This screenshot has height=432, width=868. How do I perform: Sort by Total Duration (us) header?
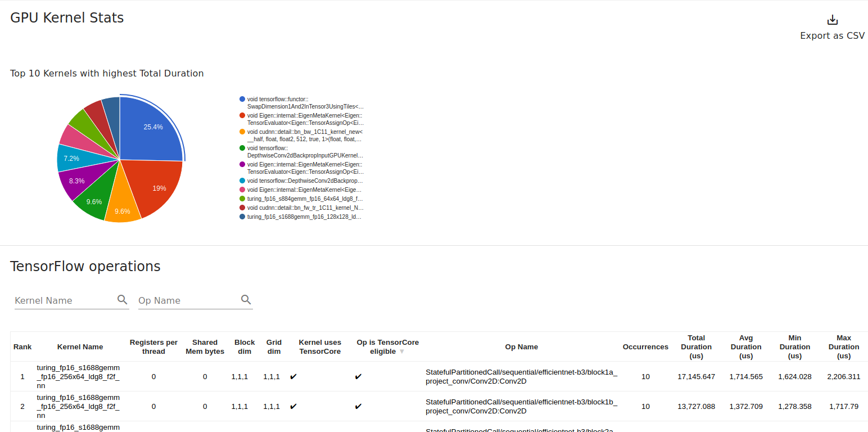coord(696,346)
